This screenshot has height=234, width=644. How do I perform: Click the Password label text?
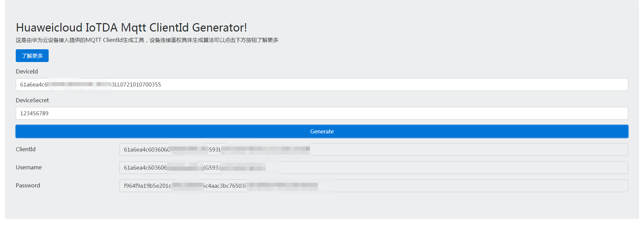click(x=28, y=185)
